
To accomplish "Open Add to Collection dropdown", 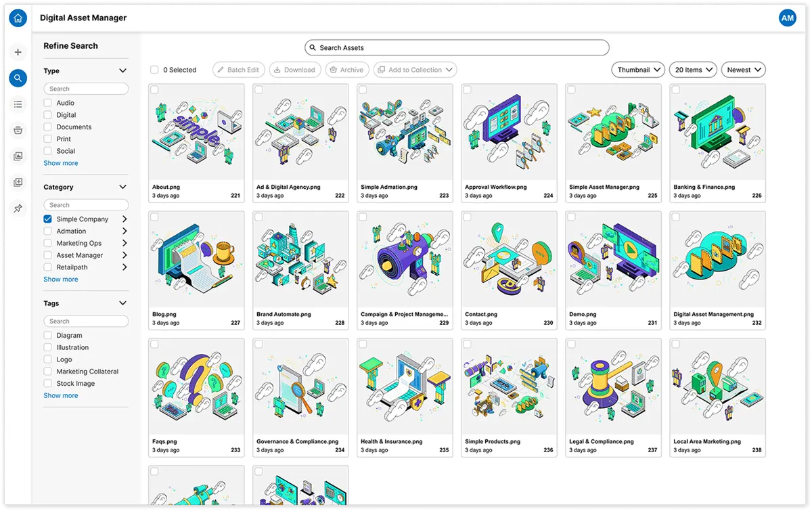I will click(x=415, y=70).
